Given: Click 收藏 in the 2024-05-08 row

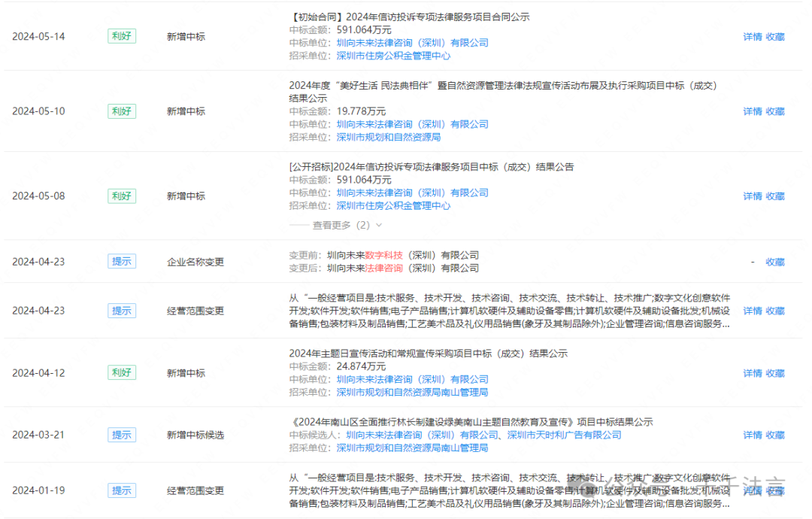Looking at the screenshot, I should coord(775,196).
